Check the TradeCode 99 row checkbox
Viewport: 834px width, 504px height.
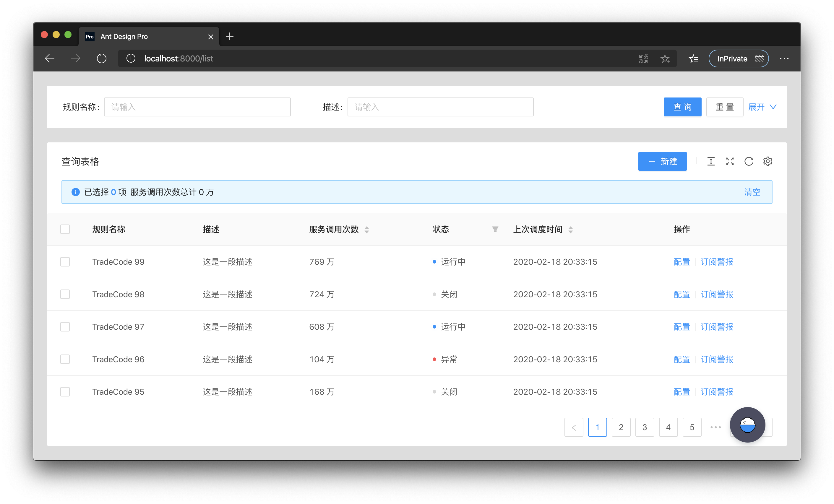[x=65, y=262]
